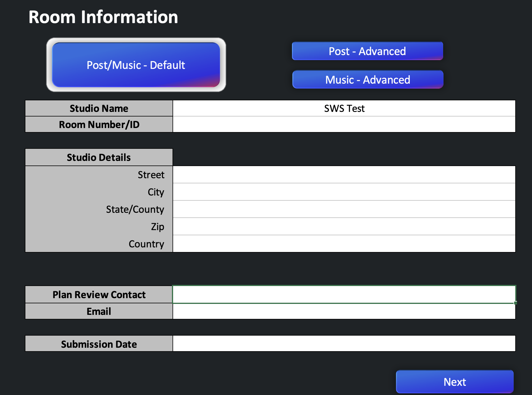Click the Country input field
The width and height of the screenshot is (532, 395).
click(344, 244)
